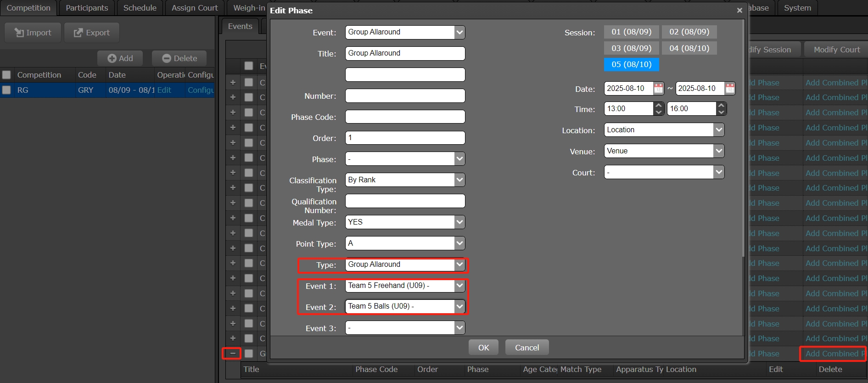868x383 pixels.
Task: Open the Classification Type dropdown
Action: [459, 180]
